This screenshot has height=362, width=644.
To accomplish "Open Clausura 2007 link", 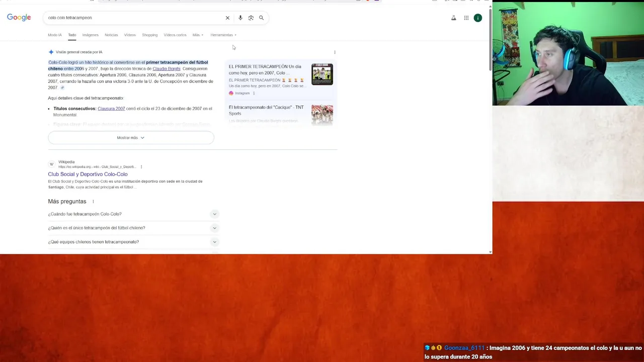I will tap(111, 109).
